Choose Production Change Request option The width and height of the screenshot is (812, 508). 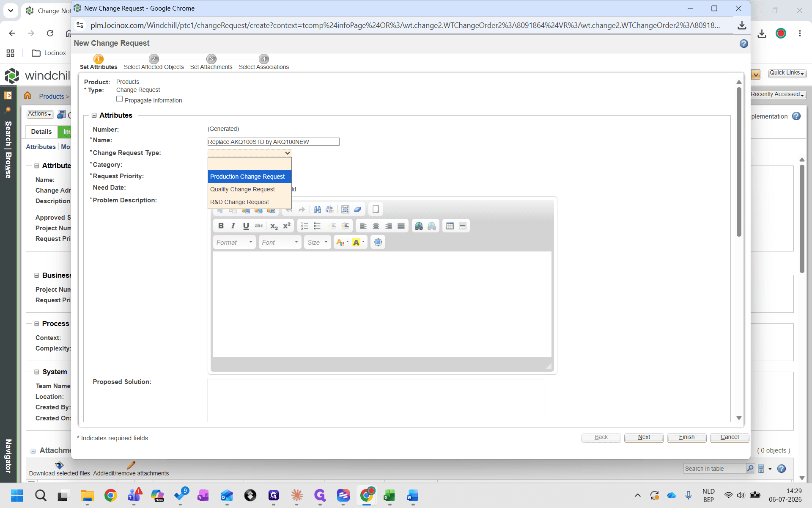click(250, 177)
